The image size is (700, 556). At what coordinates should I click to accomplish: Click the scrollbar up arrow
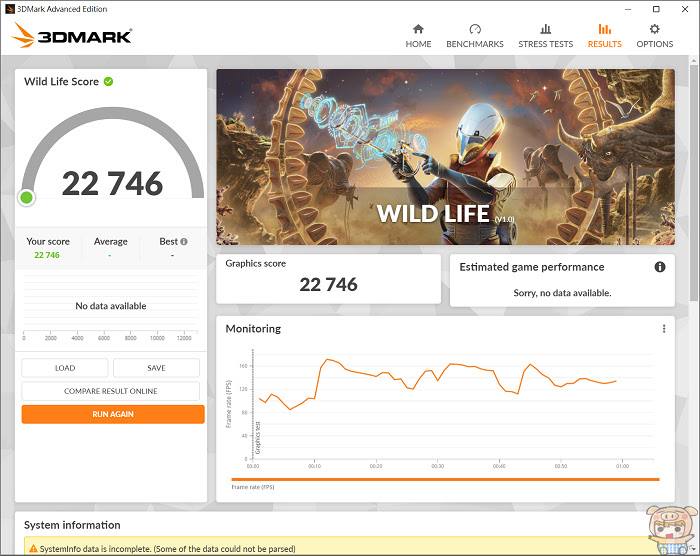(693, 60)
